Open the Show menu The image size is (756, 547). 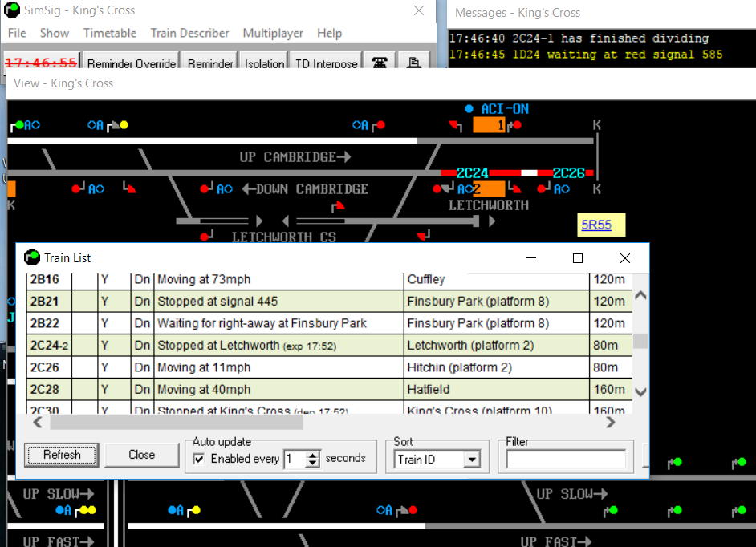[x=55, y=33]
